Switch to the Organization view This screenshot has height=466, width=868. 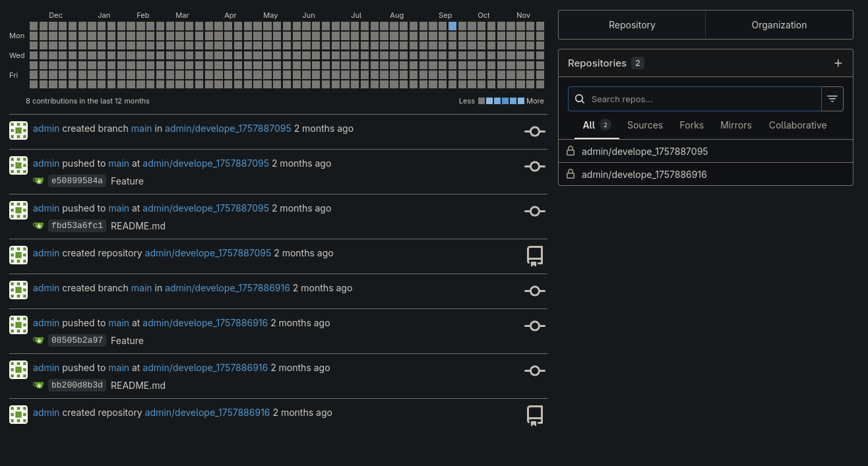[779, 25]
